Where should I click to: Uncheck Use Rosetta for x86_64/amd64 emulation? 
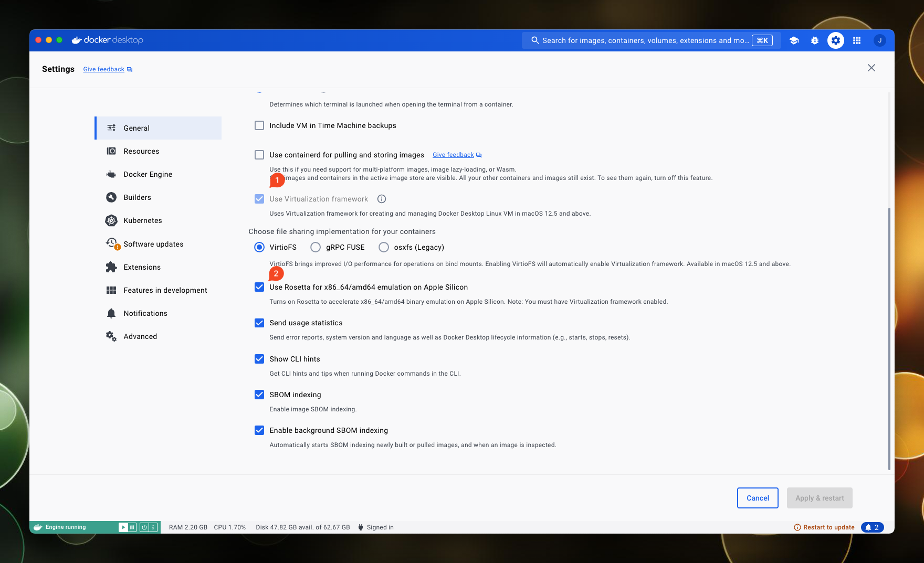[x=259, y=287]
